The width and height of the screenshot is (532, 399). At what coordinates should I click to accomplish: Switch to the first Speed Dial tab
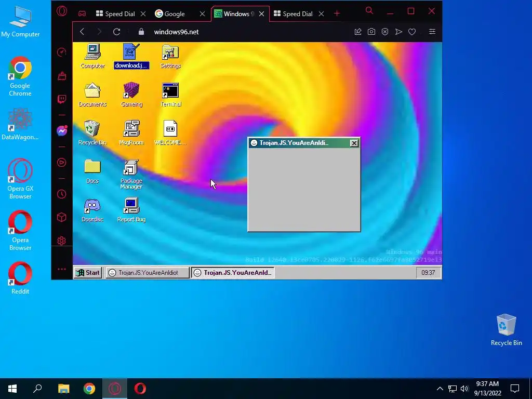click(x=116, y=14)
